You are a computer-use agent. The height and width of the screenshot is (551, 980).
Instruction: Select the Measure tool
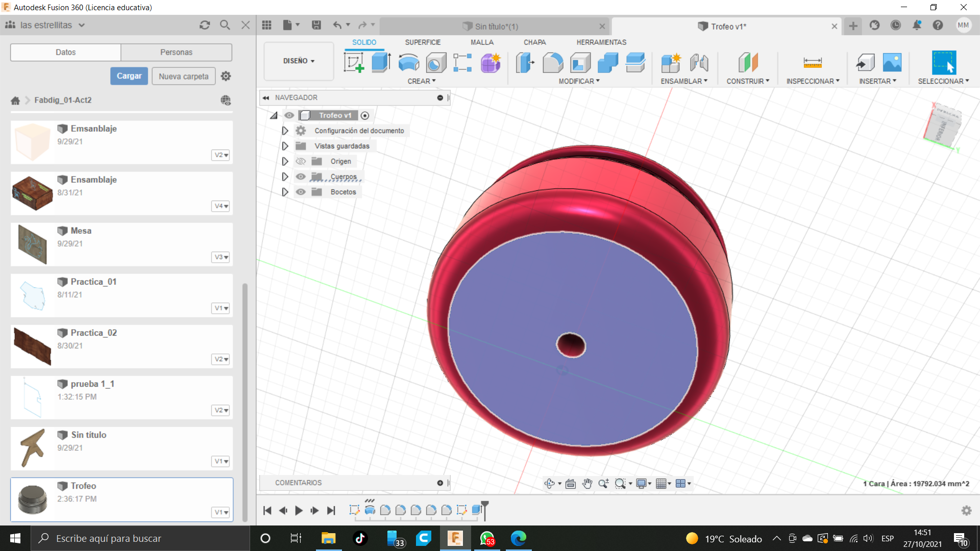coord(813,63)
